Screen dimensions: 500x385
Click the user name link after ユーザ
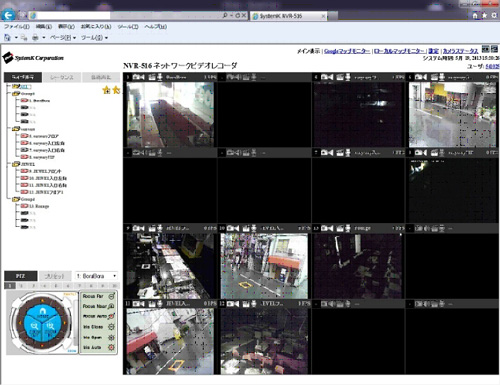pyautogui.click(x=492, y=66)
